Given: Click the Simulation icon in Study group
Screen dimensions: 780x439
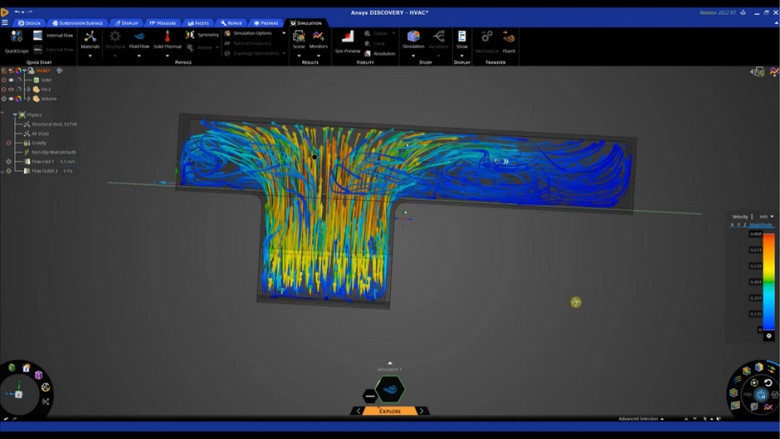Looking at the screenshot, I should pos(413,39).
